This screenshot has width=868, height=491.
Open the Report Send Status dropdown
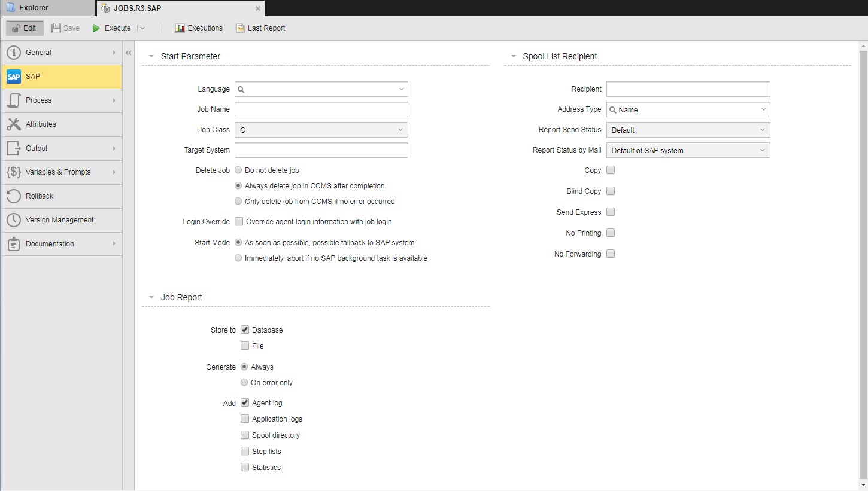click(688, 130)
